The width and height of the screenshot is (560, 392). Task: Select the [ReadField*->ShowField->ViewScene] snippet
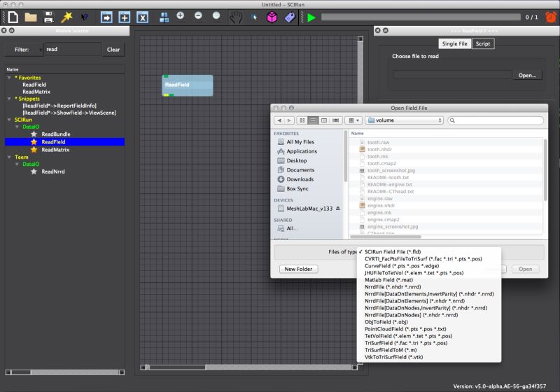coord(69,113)
